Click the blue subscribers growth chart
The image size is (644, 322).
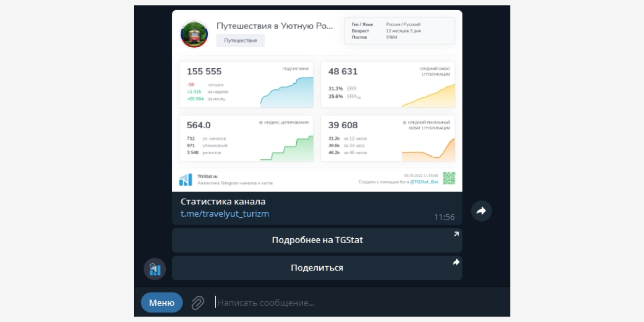click(x=287, y=92)
